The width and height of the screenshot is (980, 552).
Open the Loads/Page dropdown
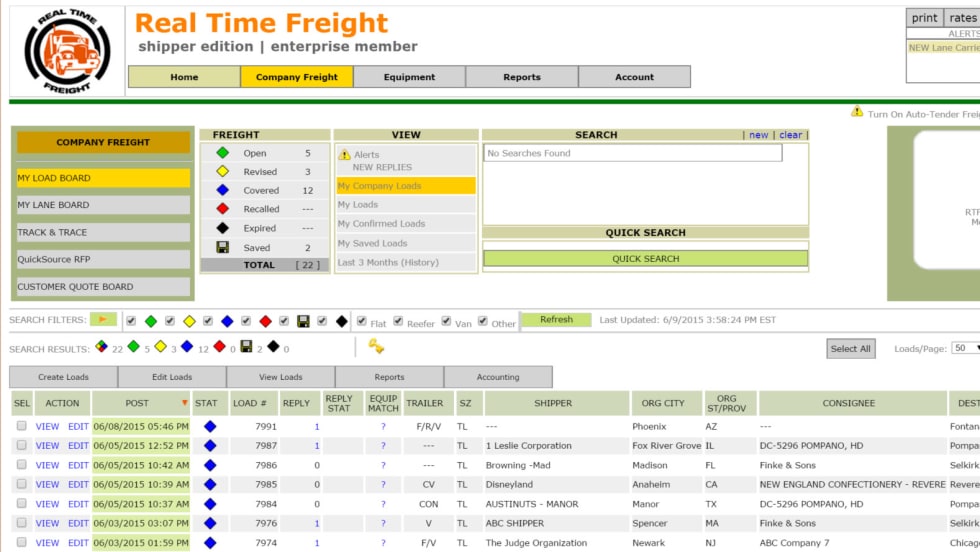965,348
